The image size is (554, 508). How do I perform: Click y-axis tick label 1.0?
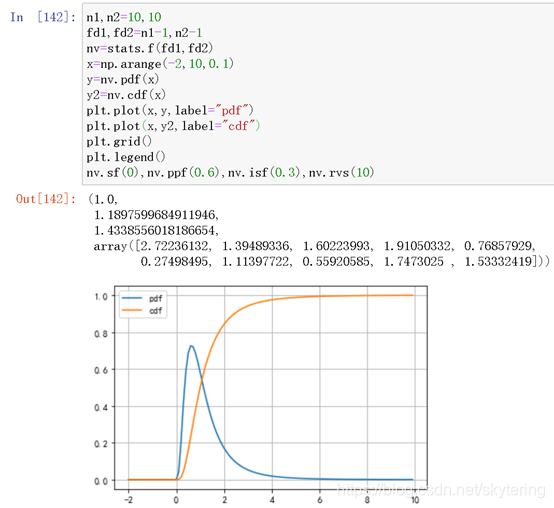pyautogui.click(x=101, y=296)
